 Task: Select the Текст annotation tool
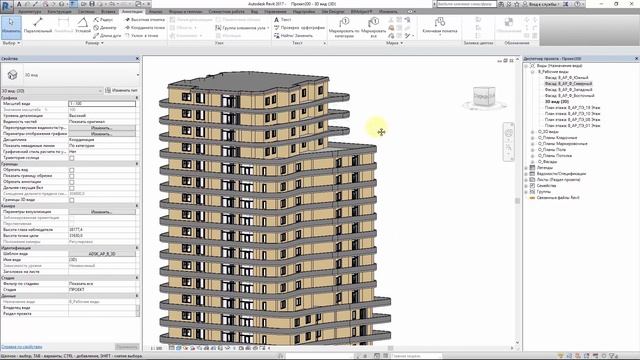click(x=282, y=20)
